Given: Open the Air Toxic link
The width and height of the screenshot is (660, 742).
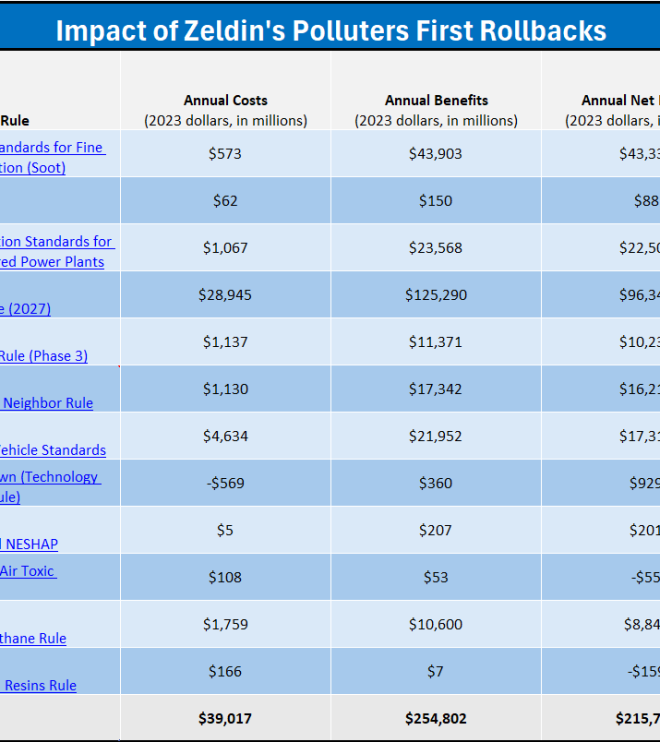Looking at the screenshot, I should 28,571.
